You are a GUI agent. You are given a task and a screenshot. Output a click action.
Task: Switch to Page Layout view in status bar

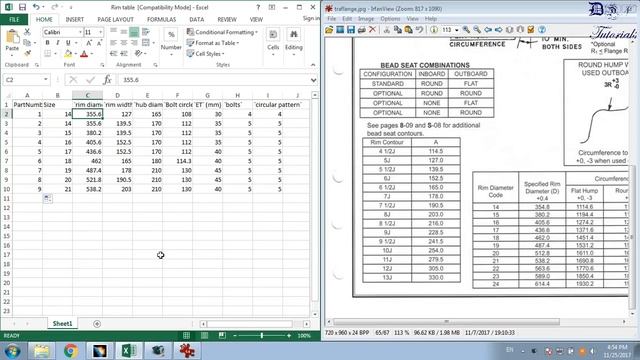(204, 336)
